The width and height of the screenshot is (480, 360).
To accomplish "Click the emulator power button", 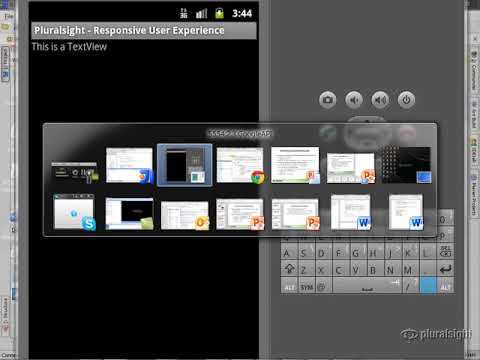I will 406,100.
